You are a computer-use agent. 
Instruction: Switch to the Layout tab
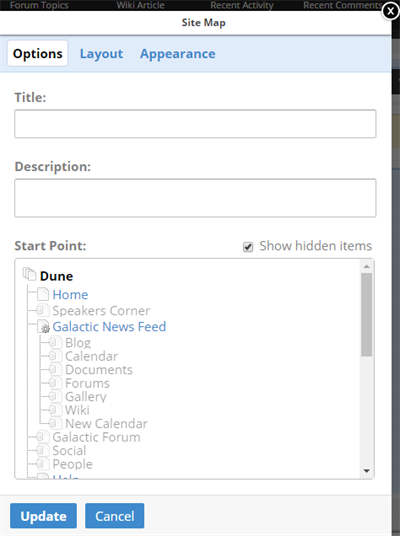[101, 54]
